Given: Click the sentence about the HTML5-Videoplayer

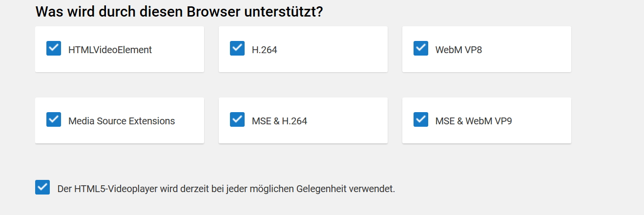Looking at the screenshot, I should 226,189.
